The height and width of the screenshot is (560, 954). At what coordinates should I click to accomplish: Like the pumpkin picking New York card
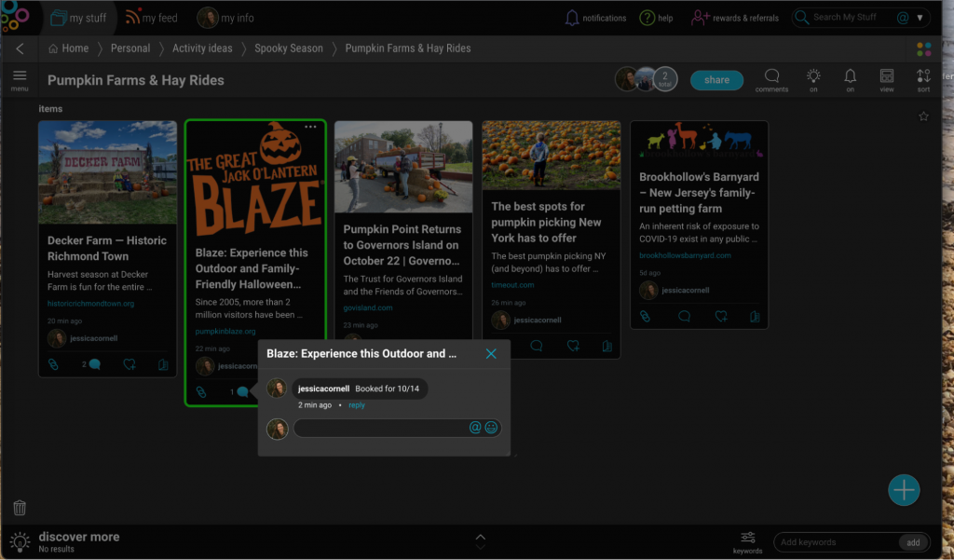(x=573, y=346)
